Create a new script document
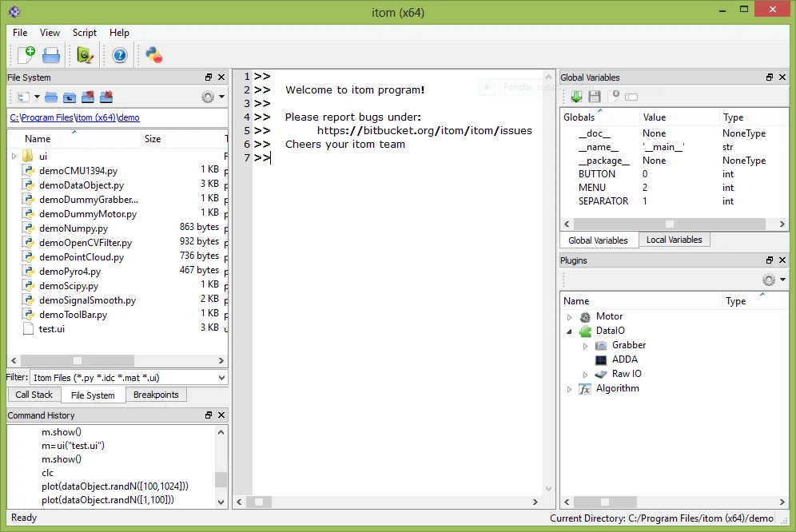 pyautogui.click(x=25, y=55)
